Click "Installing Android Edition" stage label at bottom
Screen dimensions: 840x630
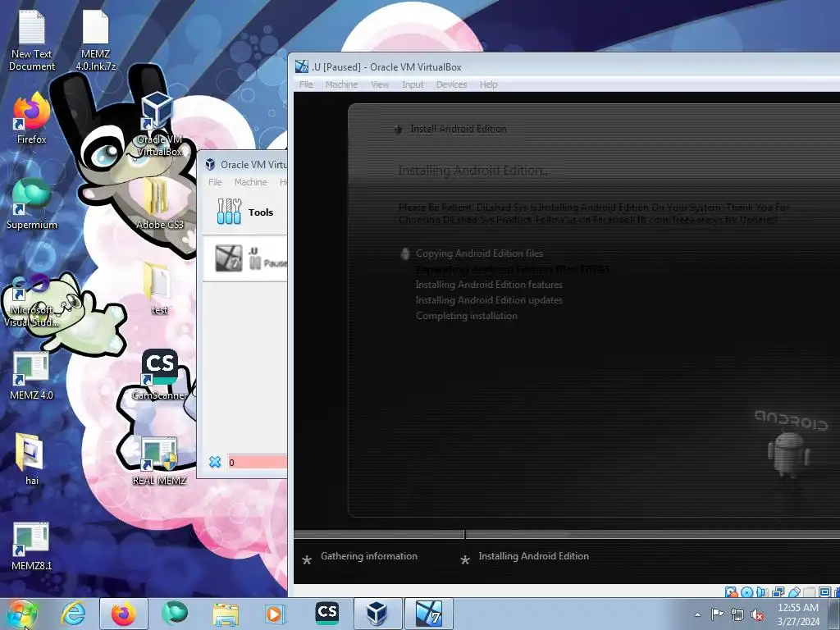point(533,556)
